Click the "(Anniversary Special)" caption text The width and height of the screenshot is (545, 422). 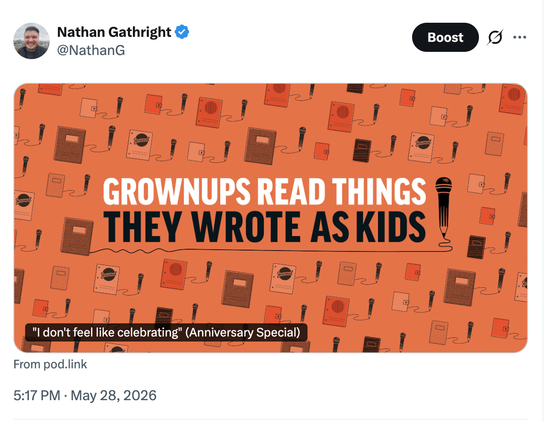tap(243, 332)
